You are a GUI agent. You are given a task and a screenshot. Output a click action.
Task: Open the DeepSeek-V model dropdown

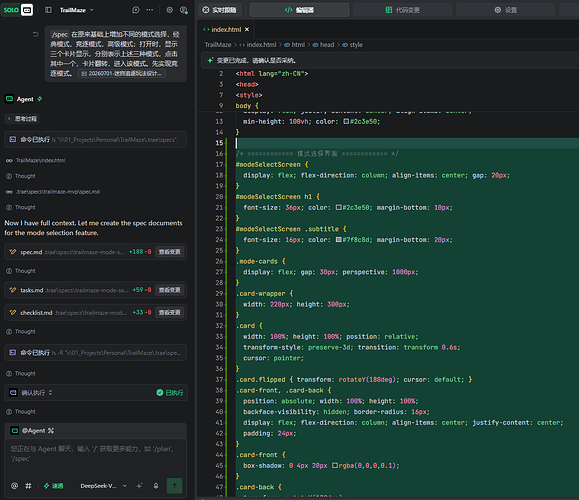(103, 486)
